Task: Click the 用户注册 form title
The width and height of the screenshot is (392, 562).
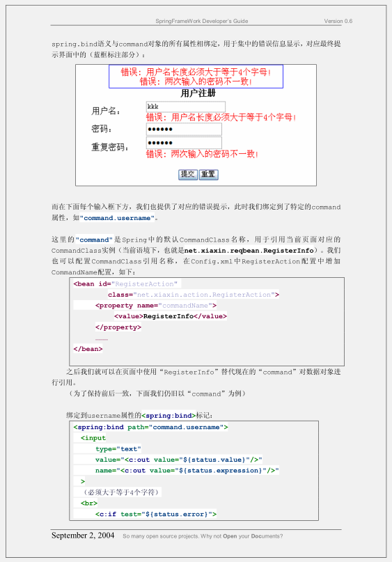Action: coord(198,93)
